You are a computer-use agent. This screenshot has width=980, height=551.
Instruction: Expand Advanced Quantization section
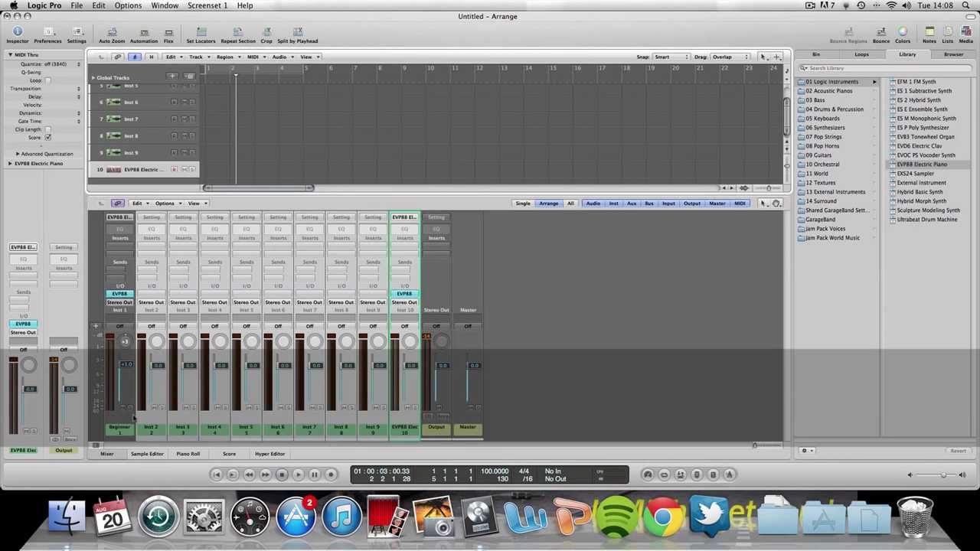[x=18, y=154]
